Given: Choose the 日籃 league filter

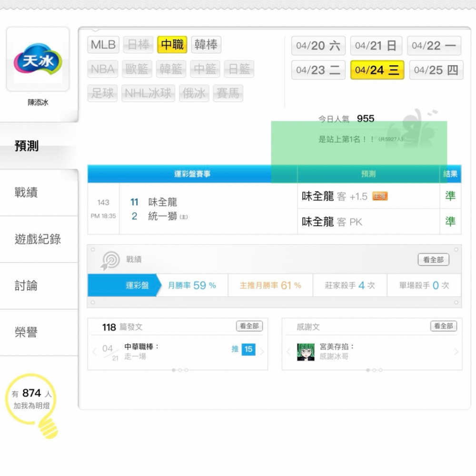Looking at the screenshot, I should pos(239,69).
